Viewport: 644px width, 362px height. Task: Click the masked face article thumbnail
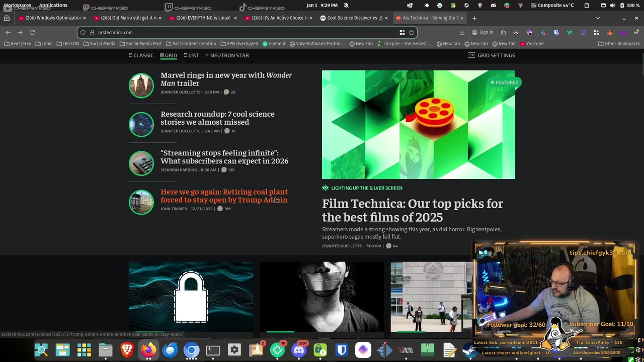[322, 297]
